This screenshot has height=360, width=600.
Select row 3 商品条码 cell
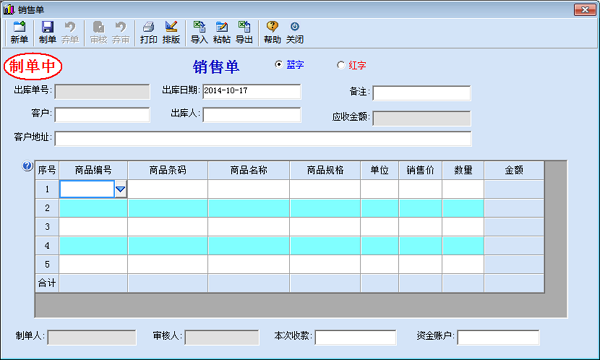168,227
